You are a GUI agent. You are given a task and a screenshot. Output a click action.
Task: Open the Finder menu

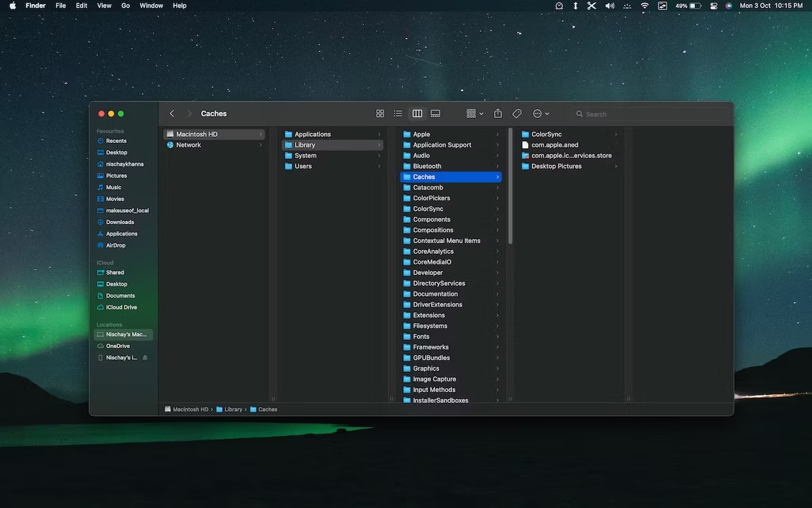click(x=35, y=5)
